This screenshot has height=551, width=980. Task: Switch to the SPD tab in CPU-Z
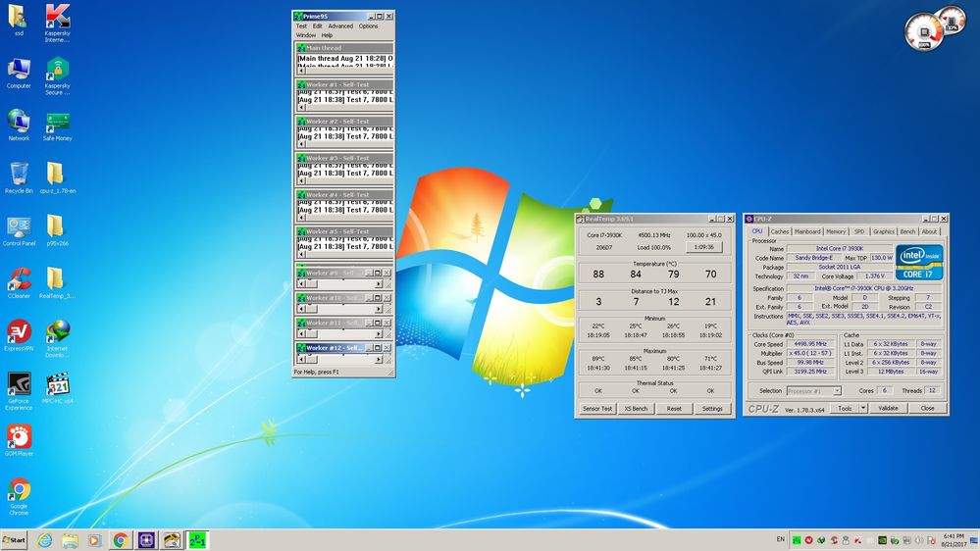pyautogui.click(x=859, y=231)
